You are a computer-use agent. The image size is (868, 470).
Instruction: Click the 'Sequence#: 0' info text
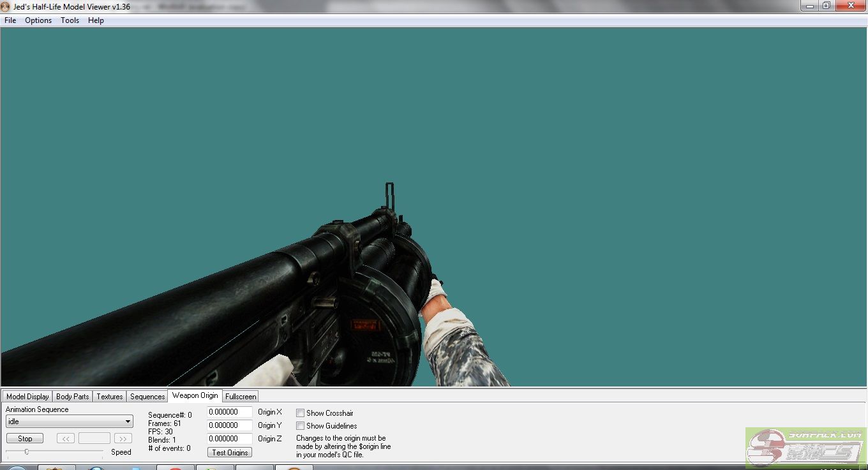pyautogui.click(x=170, y=415)
